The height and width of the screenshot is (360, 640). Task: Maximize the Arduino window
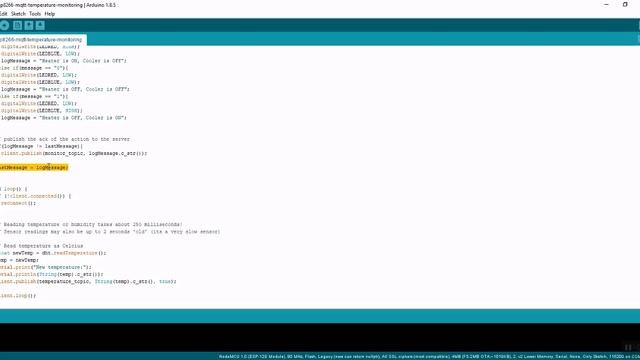625,4
